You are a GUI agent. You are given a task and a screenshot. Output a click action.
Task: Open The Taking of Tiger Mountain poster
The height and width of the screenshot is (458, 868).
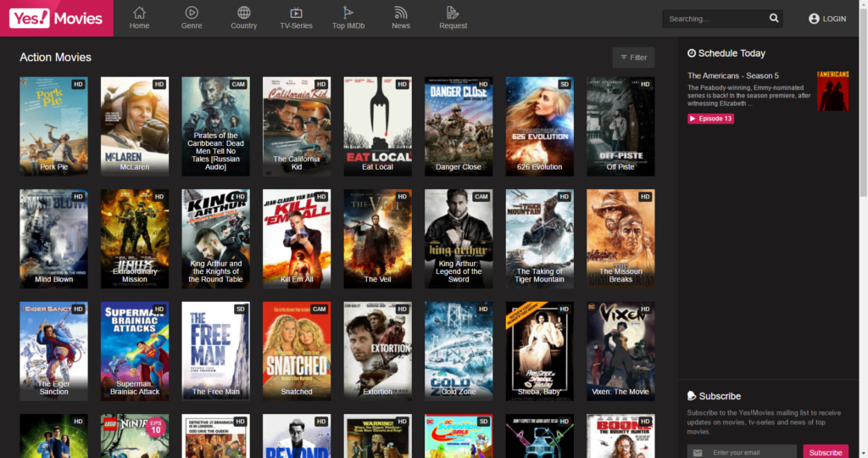point(539,238)
